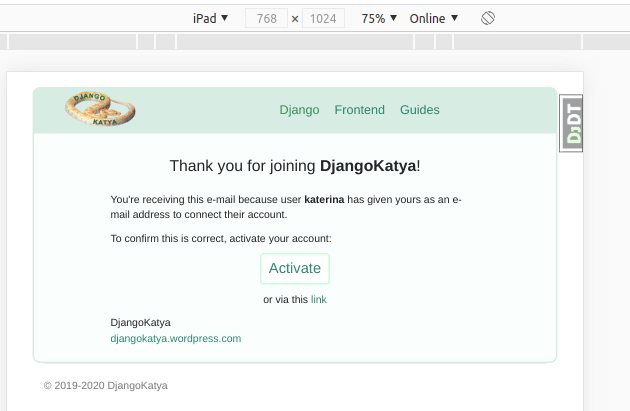Open the iPad device dropdown
The width and height of the screenshot is (630, 411).
tap(210, 18)
